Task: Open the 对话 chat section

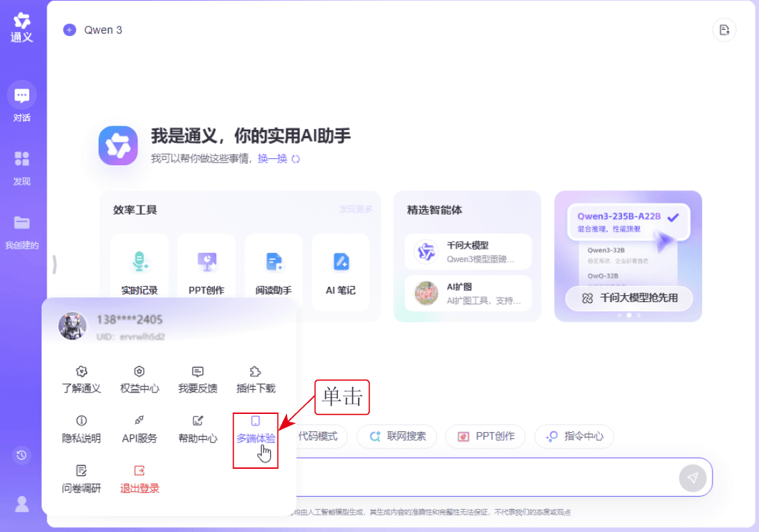Action: coord(22,101)
